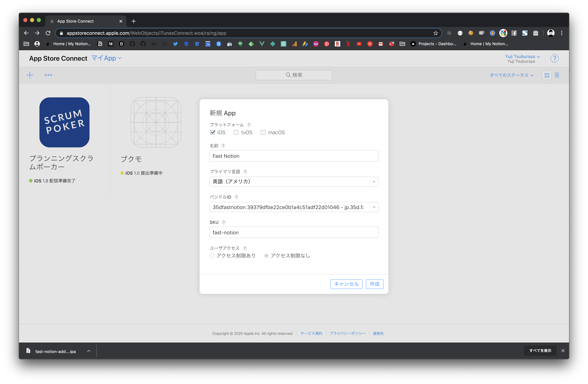The height and width of the screenshot is (384, 588).
Task: Show the SKU help tooltip
Action: tap(224, 222)
